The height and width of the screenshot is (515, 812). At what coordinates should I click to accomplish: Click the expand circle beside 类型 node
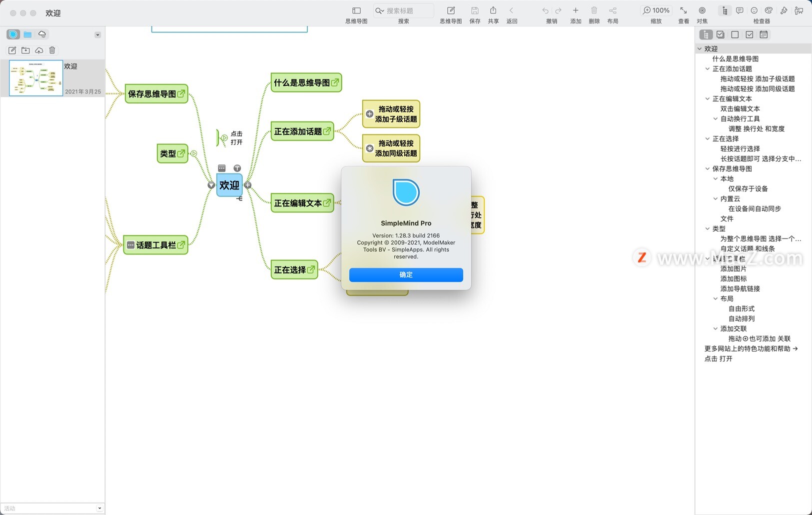pyautogui.click(x=194, y=153)
